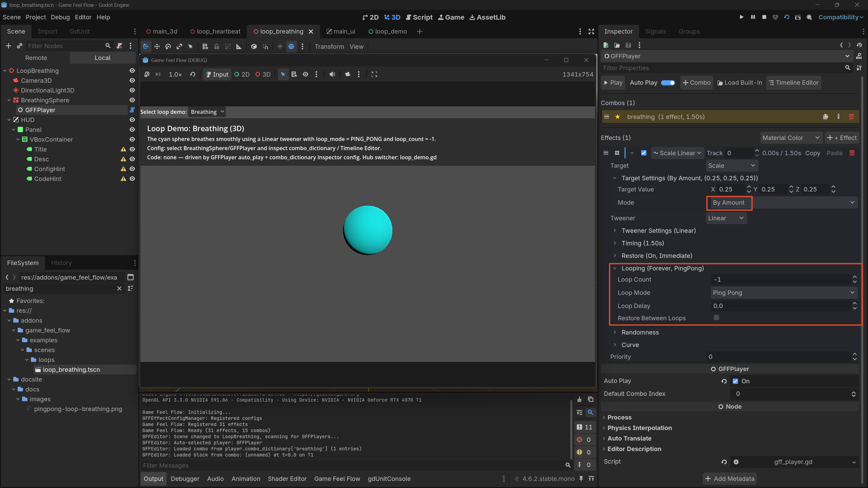The image size is (868, 488).
Task: Click the ruler mode icon
Action: tap(239, 46)
